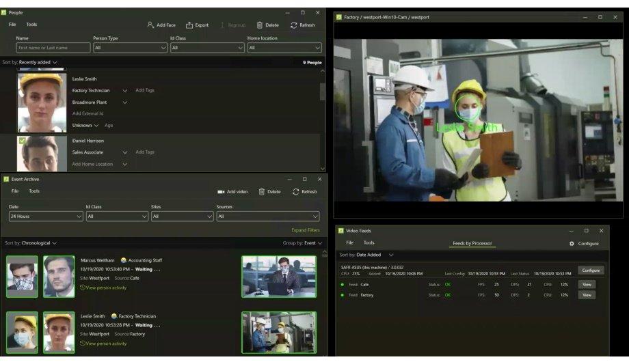Screen dimensions: 629x364
Task: Click View button for Cafe feed
Action: coord(587,285)
